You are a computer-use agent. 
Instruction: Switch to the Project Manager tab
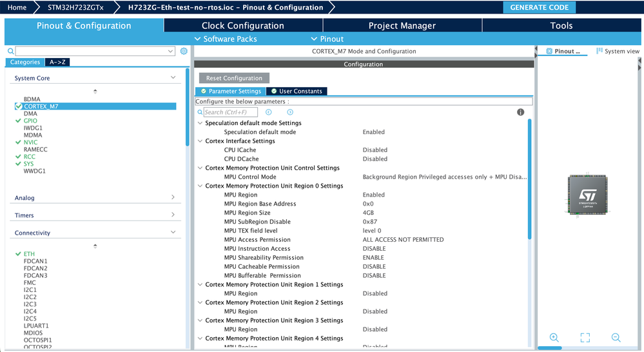402,26
